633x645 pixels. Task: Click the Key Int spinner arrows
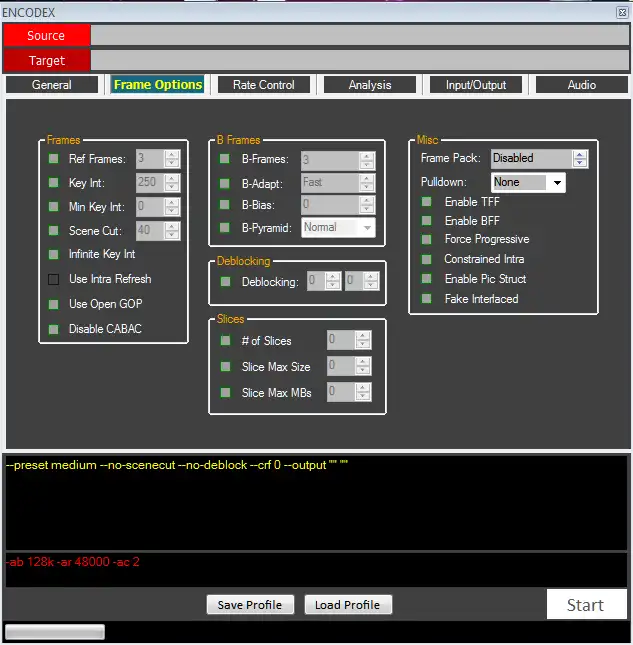coord(172,182)
